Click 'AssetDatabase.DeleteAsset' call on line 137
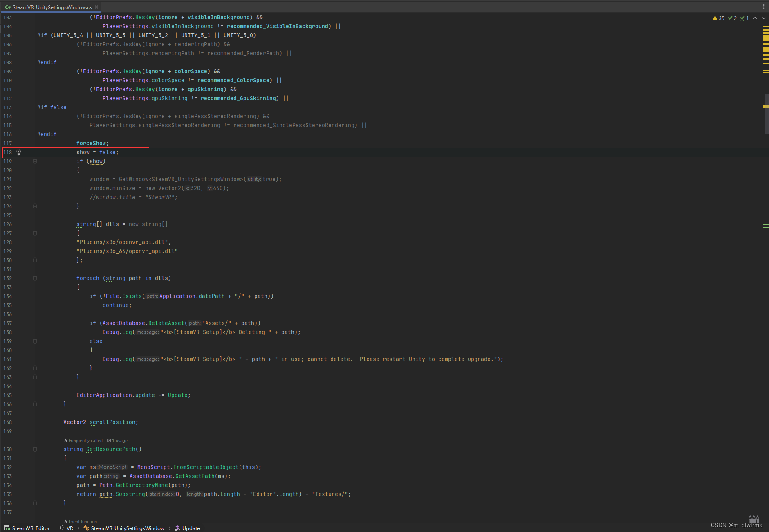Image resolution: width=769 pixels, height=532 pixels. pos(143,323)
